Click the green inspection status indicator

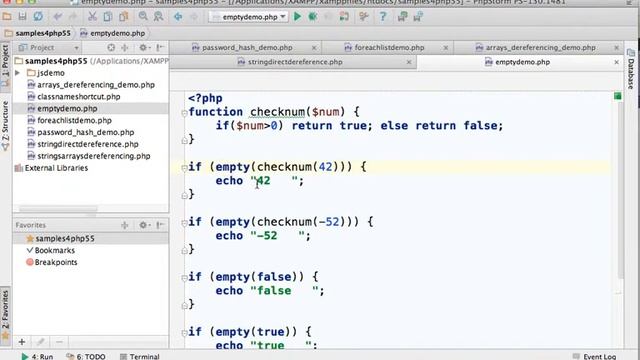tap(618, 96)
